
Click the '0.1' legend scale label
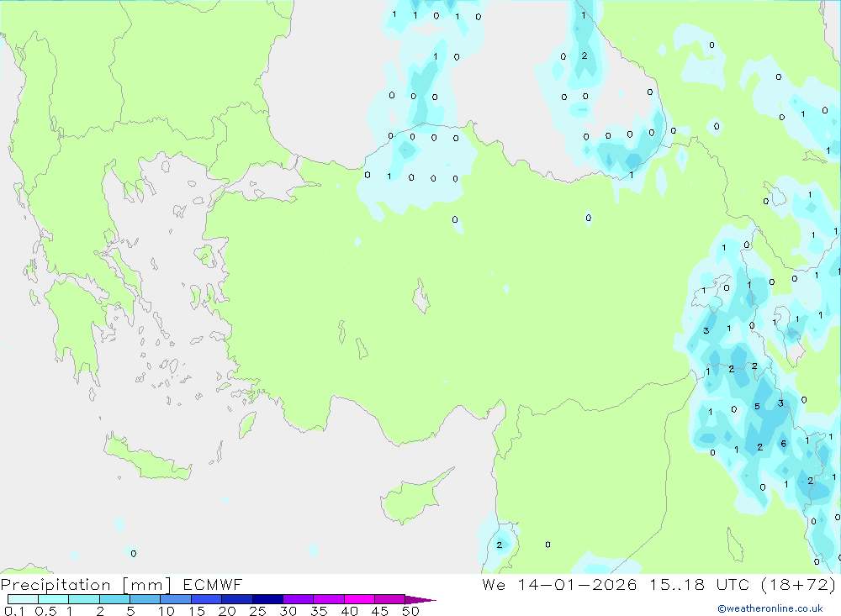coord(14,611)
